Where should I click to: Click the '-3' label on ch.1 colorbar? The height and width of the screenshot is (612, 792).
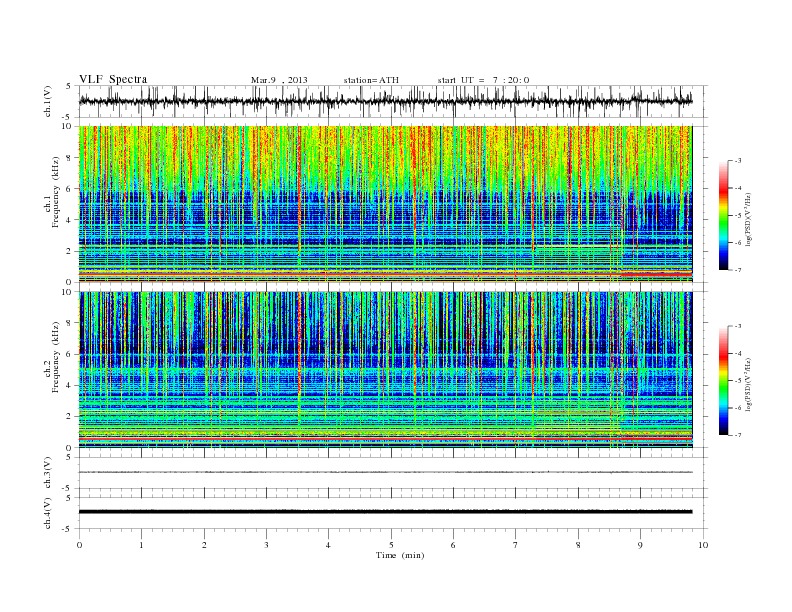(x=738, y=161)
